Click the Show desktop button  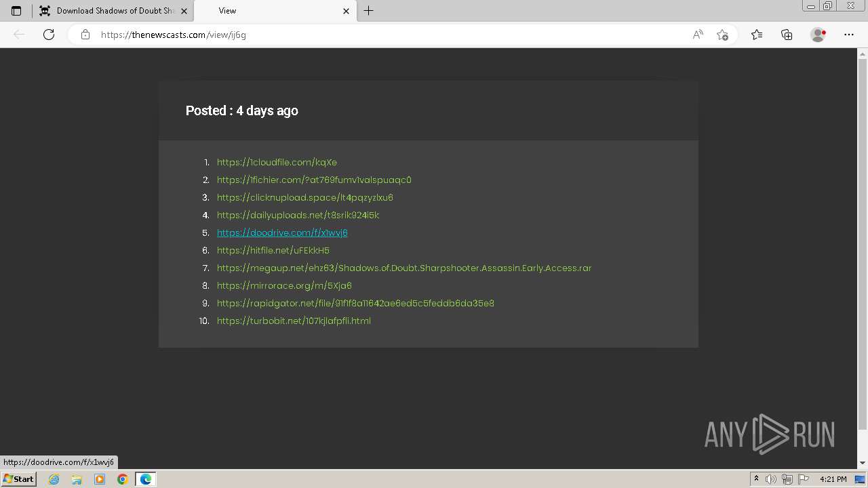tap(860, 479)
